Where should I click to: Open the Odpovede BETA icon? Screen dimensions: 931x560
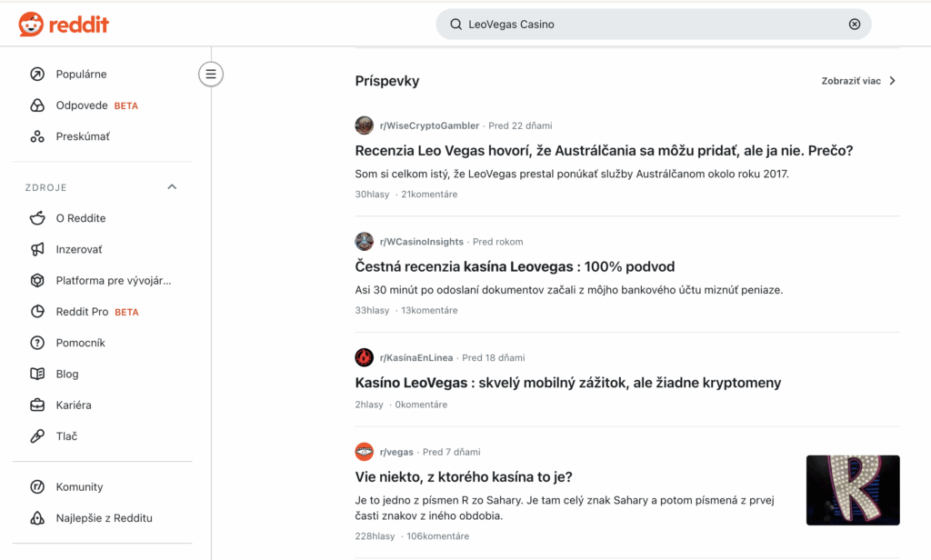pos(37,105)
